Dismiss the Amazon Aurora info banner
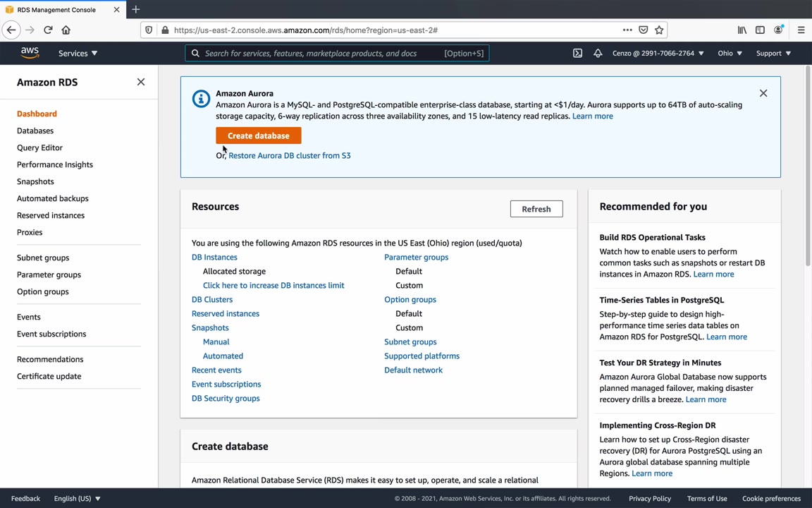The width and height of the screenshot is (812, 508). coord(763,93)
